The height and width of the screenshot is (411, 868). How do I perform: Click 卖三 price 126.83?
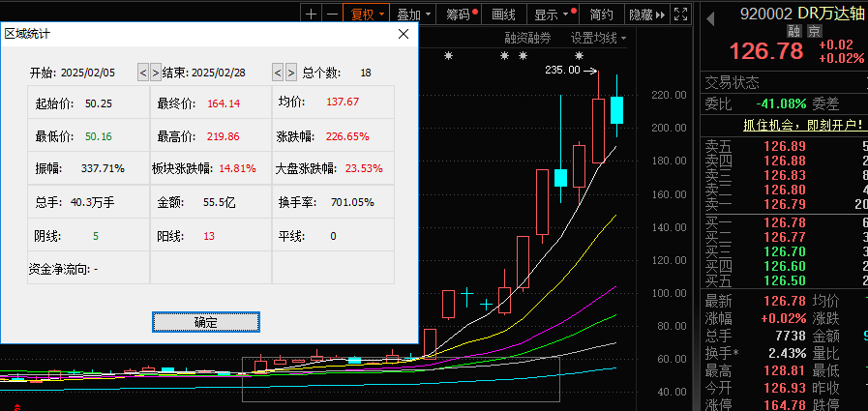[x=785, y=175]
